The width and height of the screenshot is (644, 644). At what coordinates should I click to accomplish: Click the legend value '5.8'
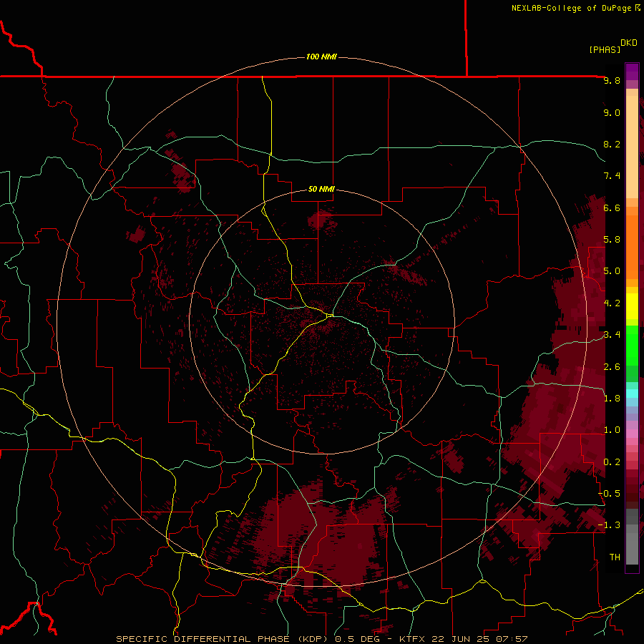612,240
